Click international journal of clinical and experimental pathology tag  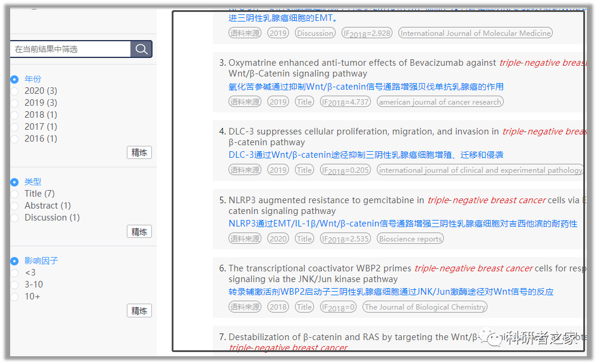[480, 170]
